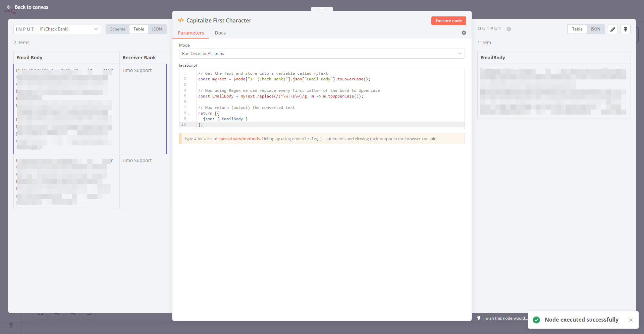The height and width of the screenshot is (334, 644).
Task: Pin the output data
Action: (x=625, y=29)
